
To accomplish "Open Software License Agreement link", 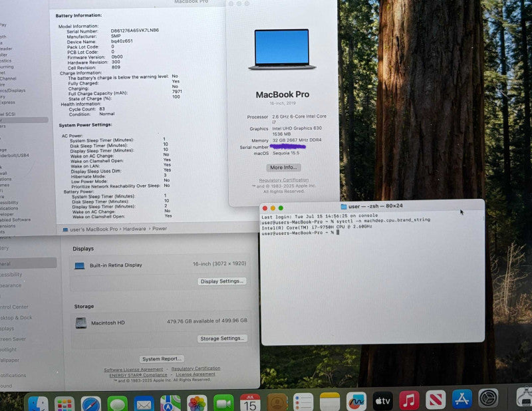I will pyautogui.click(x=134, y=370).
